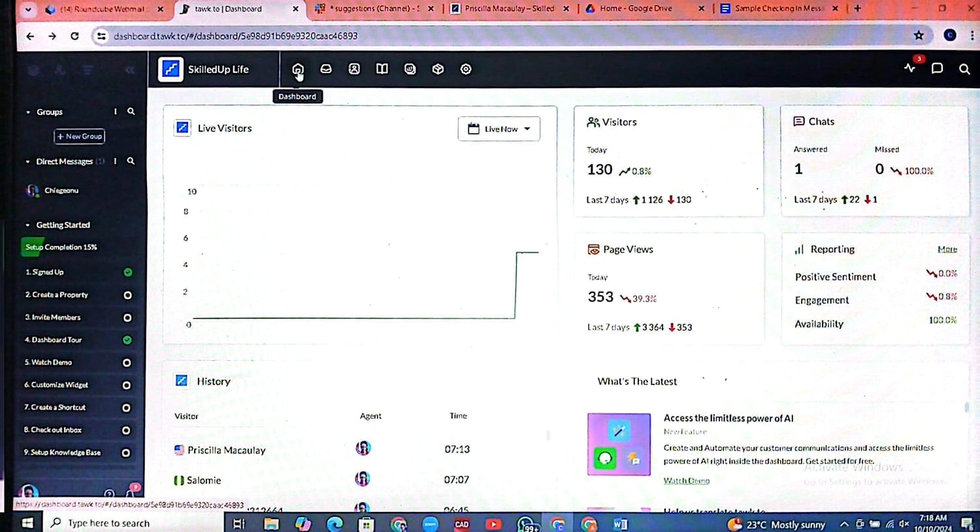This screenshot has height=532, width=980.
Task: Open the Chrome three-dot menu
Action: (x=972, y=35)
